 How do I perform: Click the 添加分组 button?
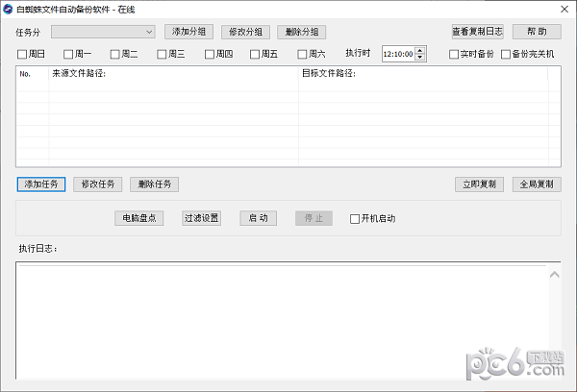click(189, 32)
